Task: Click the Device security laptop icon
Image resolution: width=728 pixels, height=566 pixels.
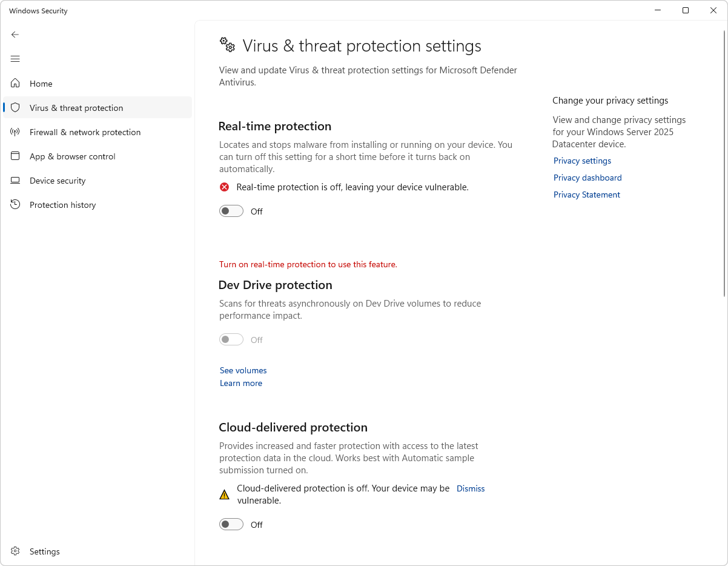Action: tap(16, 181)
